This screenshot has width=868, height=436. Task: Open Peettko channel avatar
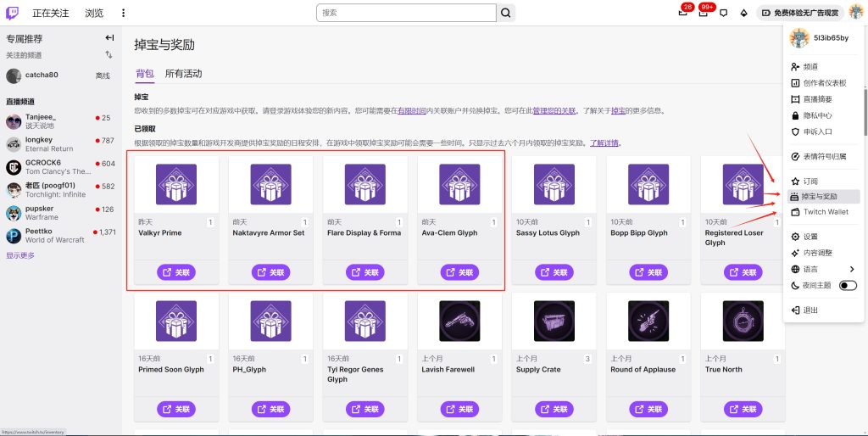pos(14,236)
